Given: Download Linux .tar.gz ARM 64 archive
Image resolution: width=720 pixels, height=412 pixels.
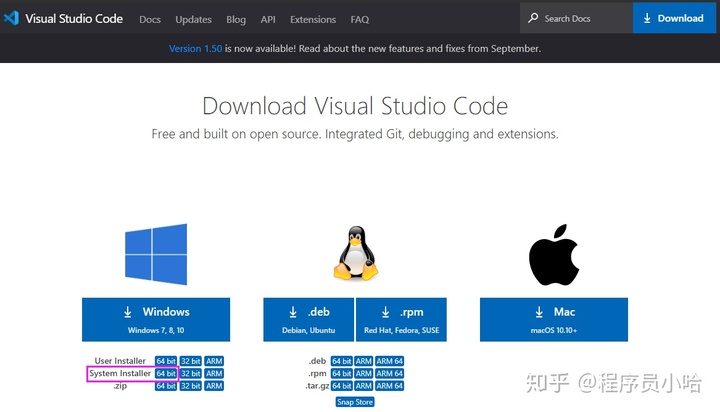Looking at the screenshot, I should 389,386.
